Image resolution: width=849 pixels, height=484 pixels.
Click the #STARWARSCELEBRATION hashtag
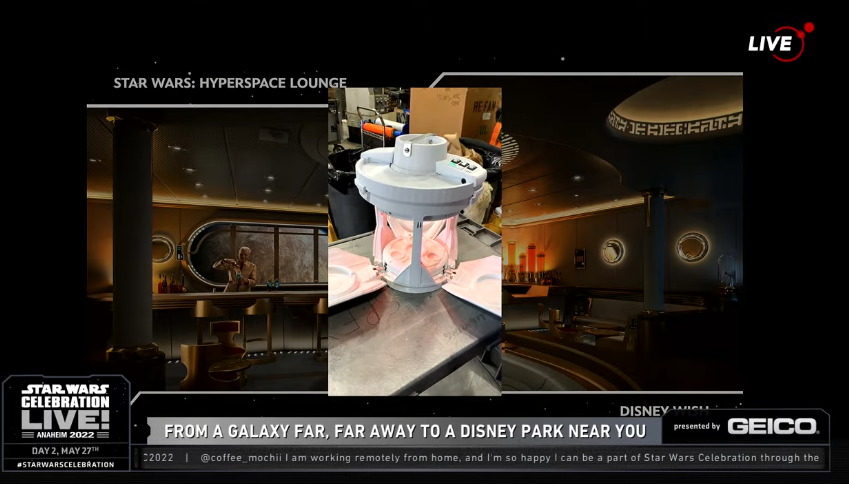(65, 465)
